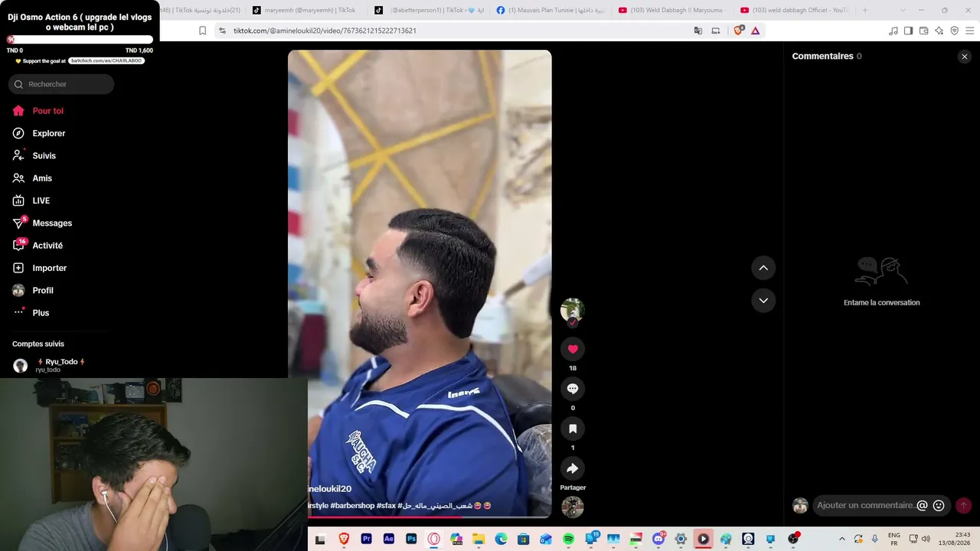
Task: Open the browser hamburger menu
Action: (969, 31)
